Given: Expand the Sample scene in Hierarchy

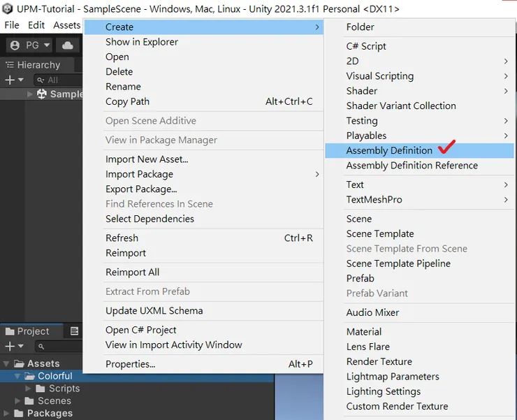Looking at the screenshot, I should (29, 94).
